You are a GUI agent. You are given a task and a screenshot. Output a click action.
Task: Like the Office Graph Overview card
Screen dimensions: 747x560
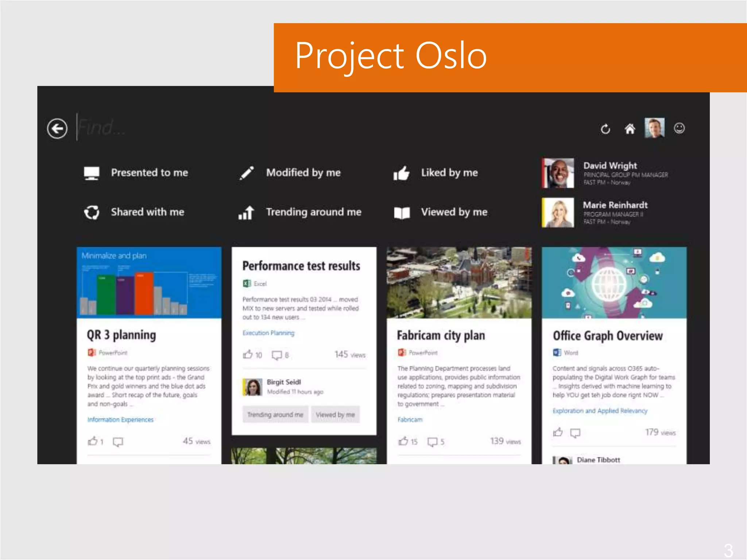pos(558,432)
